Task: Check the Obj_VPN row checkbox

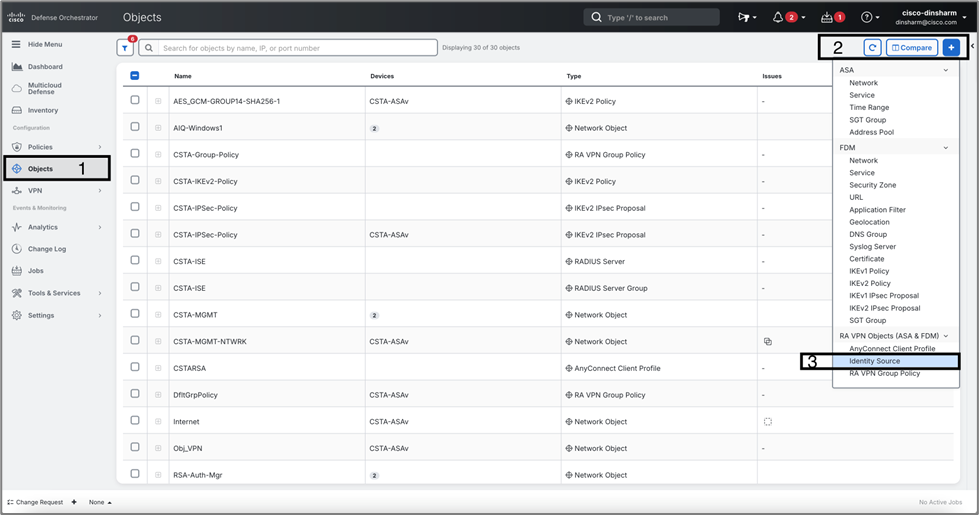Action: [135, 447]
